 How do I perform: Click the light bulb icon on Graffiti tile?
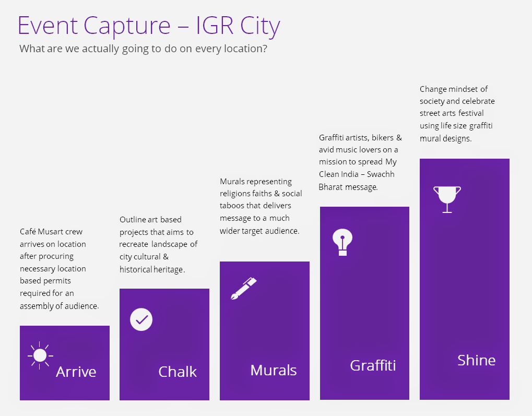coord(342,242)
